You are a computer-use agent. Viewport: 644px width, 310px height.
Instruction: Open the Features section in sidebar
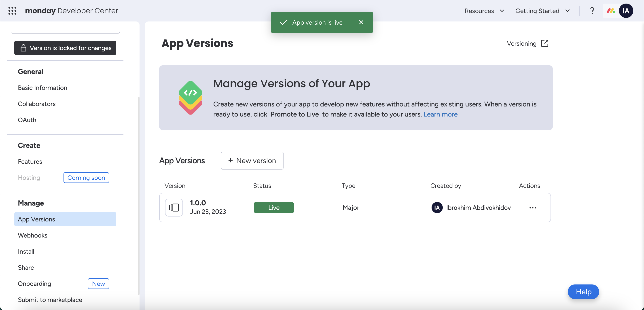click(x=30, y=161)
